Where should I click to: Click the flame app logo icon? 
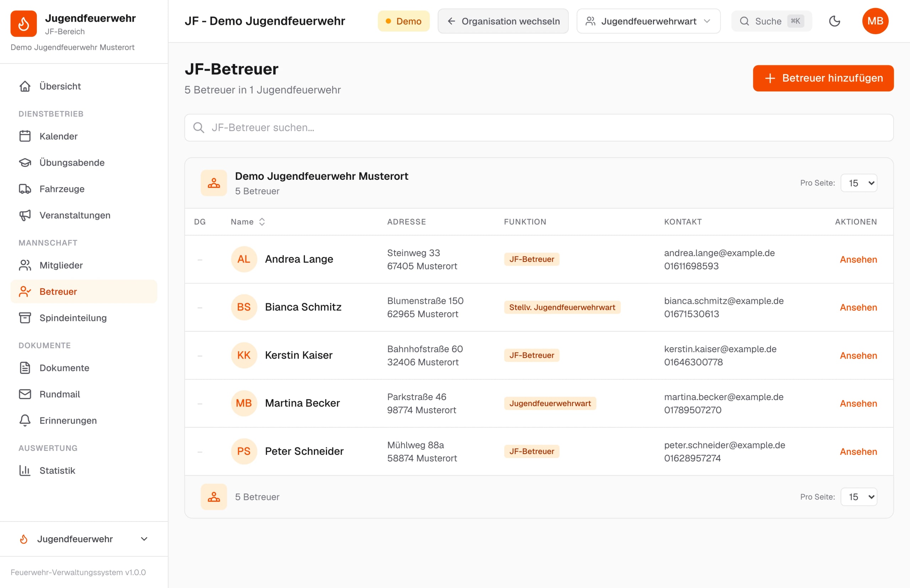(x=23, y=24)
